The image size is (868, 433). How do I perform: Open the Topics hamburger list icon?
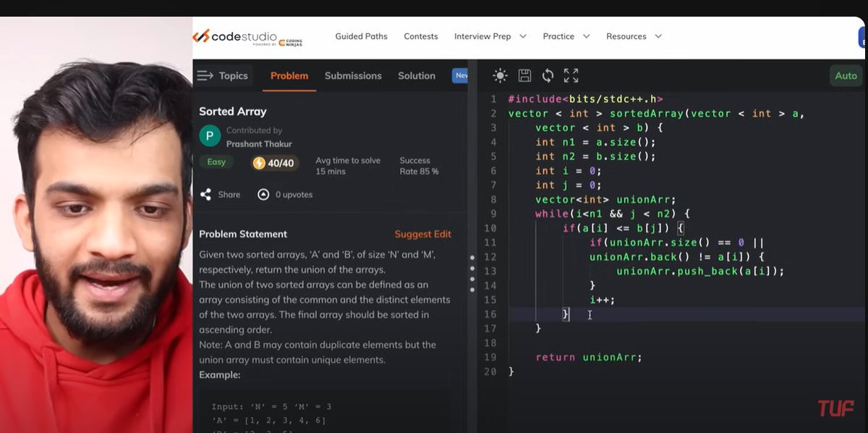205,75
